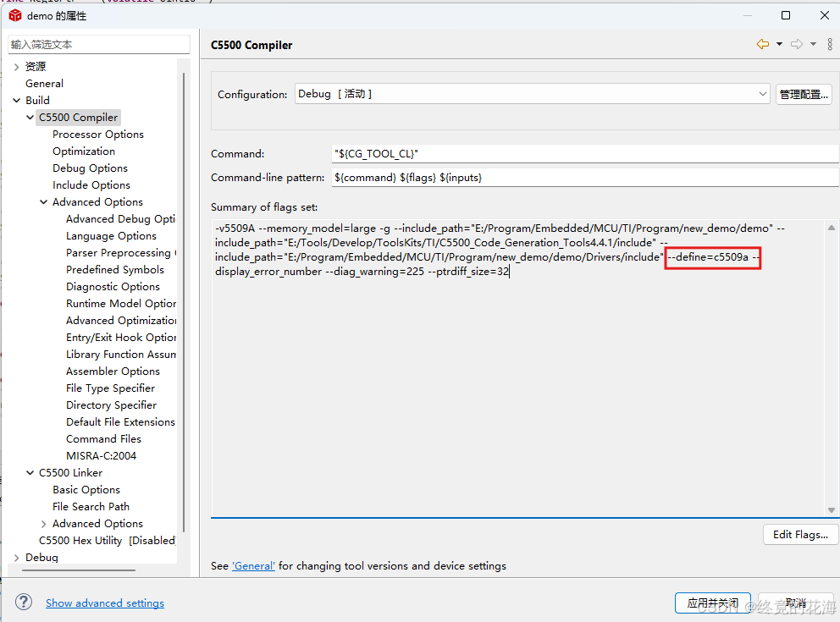Click the Edit Flags button
This screenshot has width=840, height=622.
(x=800, y=535)
